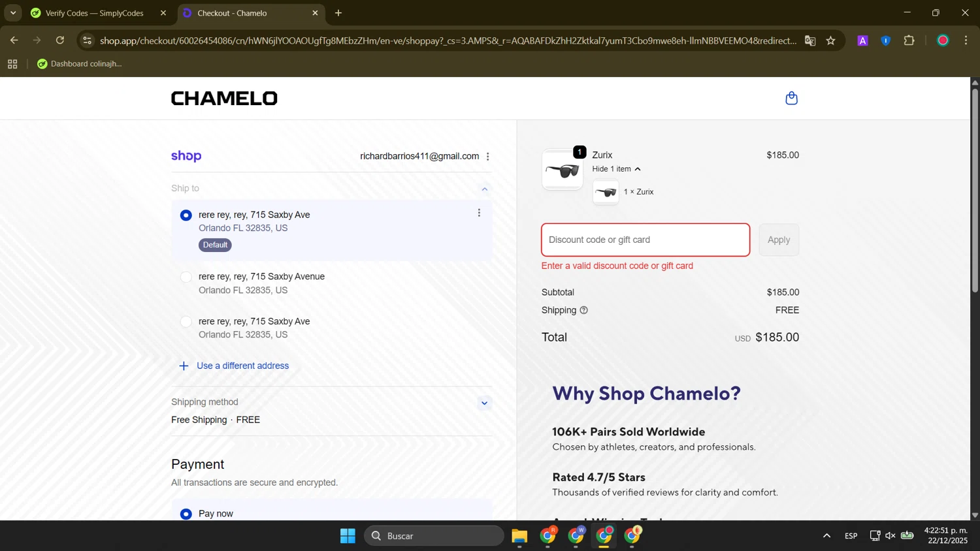Open the Chrome apps grid shortcut
The width and height of the screenshot is (980, 551).
12,64
